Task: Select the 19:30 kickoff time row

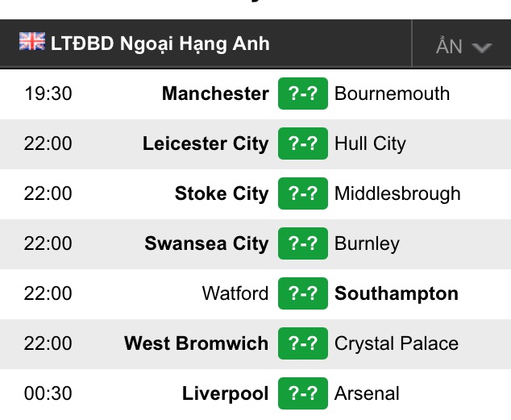Action: point(255,94)
